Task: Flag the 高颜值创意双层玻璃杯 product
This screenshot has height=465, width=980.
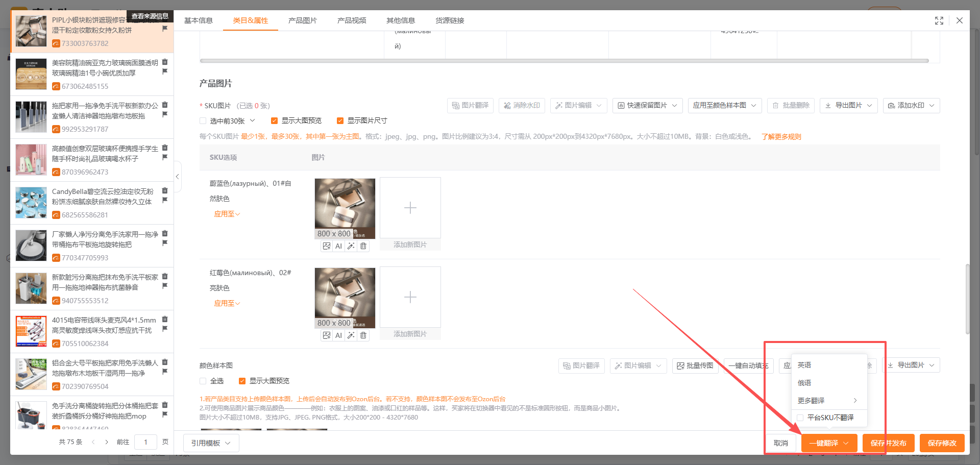Action: [165, 157]
